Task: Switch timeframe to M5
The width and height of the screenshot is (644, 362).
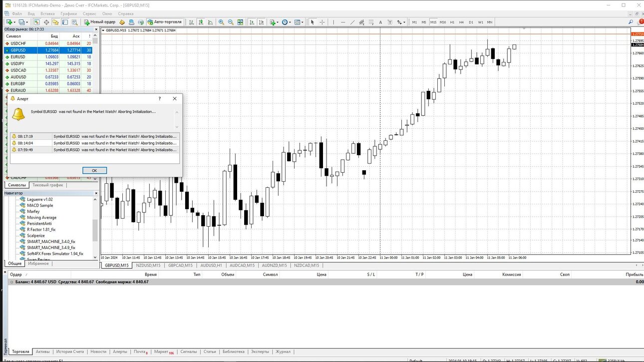Action: [424, 22]
